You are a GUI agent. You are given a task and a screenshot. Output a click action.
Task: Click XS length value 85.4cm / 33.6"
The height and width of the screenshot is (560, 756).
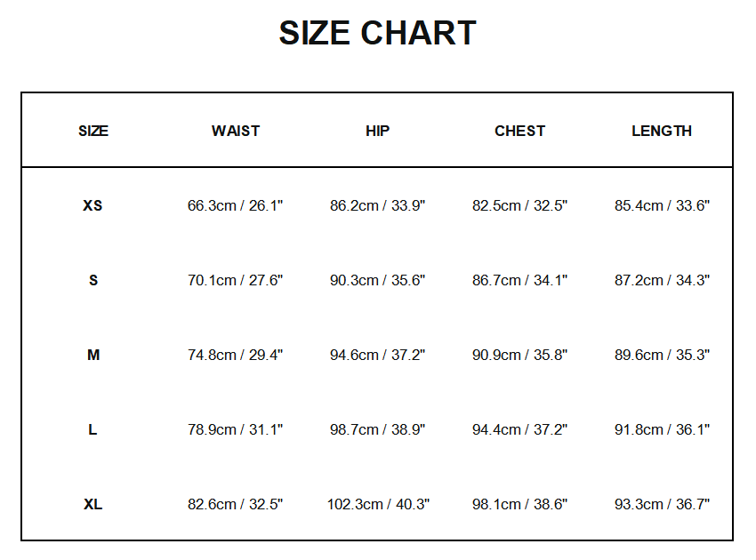(x=662, y=205)
